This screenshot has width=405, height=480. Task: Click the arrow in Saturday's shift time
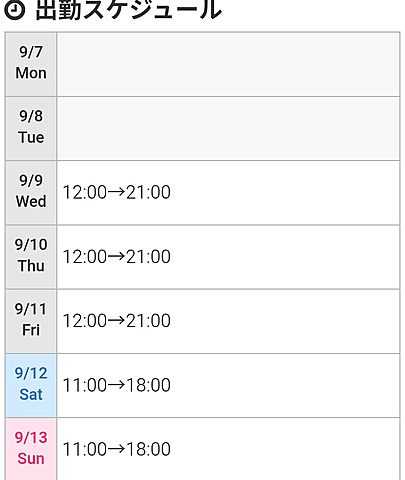[x=116, y=384]
